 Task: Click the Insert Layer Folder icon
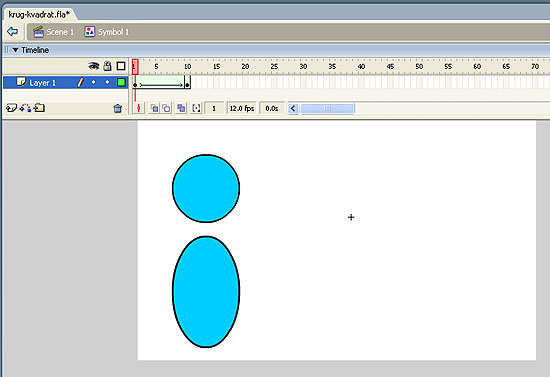tap(39, 108)
